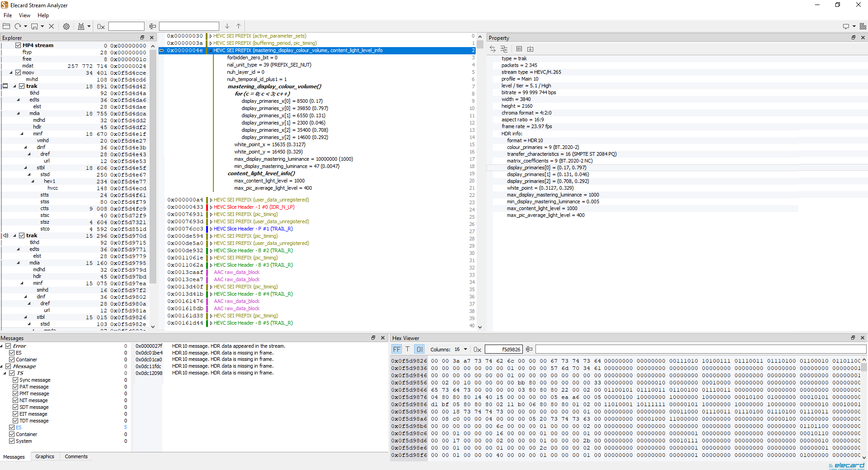Uncheck the MP4 stream checkbox in Explorer
868x470 pixels.
[18, 45]
